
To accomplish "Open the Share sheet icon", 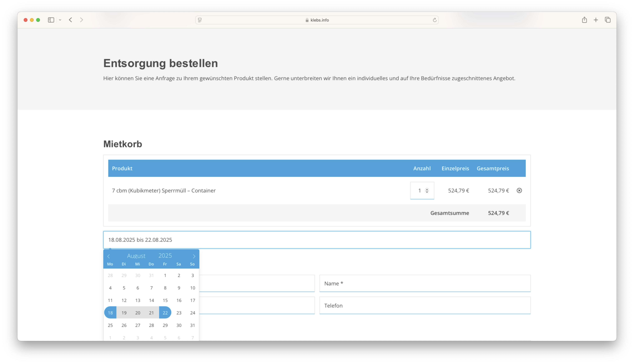I will tap(584, 20).
